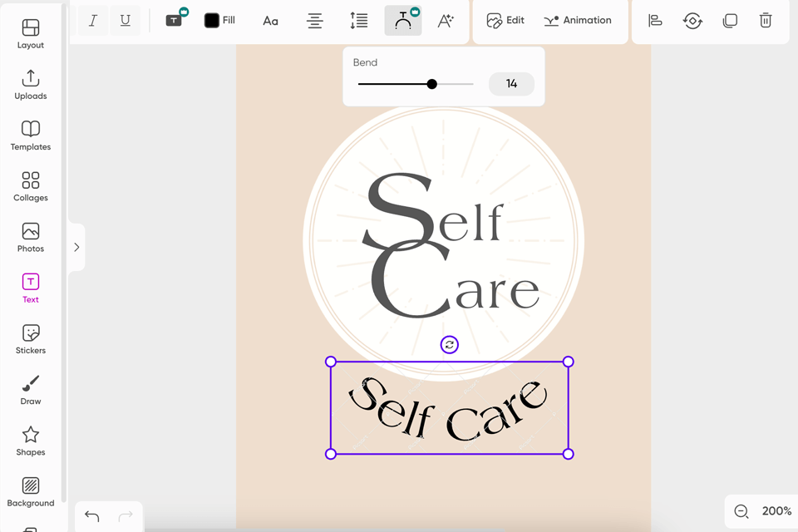The height and width of the screenshot is (532, 798).
Task: Undo the last action
Action: (92, 516)
